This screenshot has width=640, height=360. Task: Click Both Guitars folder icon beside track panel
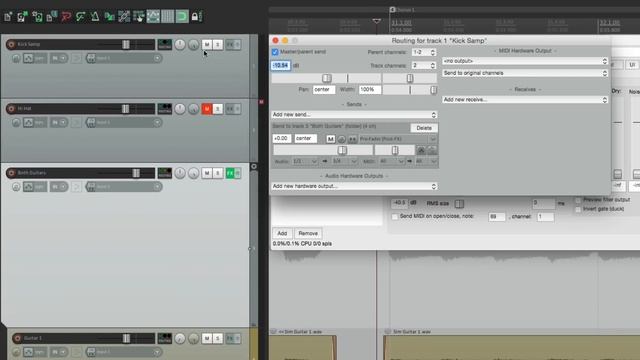tap(253, 167)
